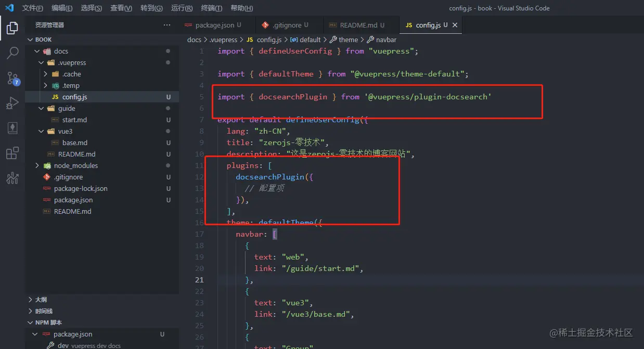Open the Extensions view icon
Screen dimensions: 644x349
tap(12, 153)
